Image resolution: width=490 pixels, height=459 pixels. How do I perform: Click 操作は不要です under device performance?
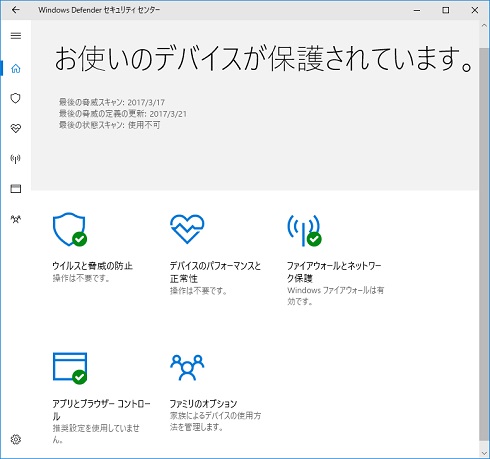click(x=199, y=291)
